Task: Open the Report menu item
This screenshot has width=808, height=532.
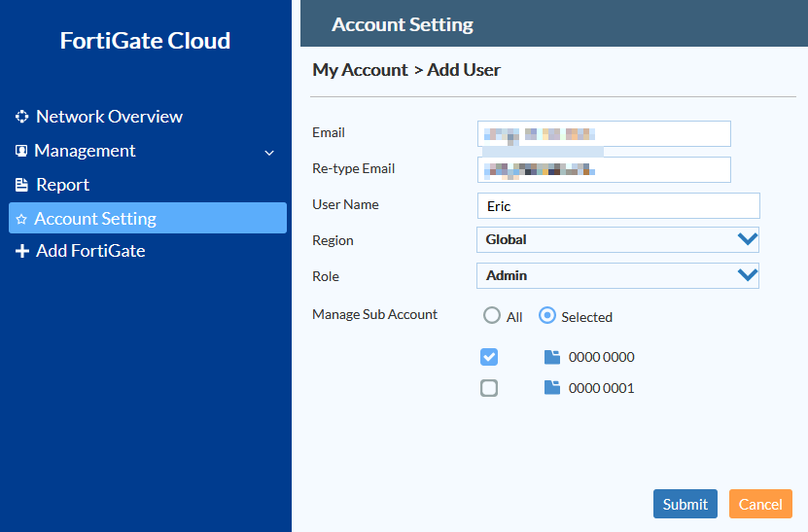Action: pos(62,185)
